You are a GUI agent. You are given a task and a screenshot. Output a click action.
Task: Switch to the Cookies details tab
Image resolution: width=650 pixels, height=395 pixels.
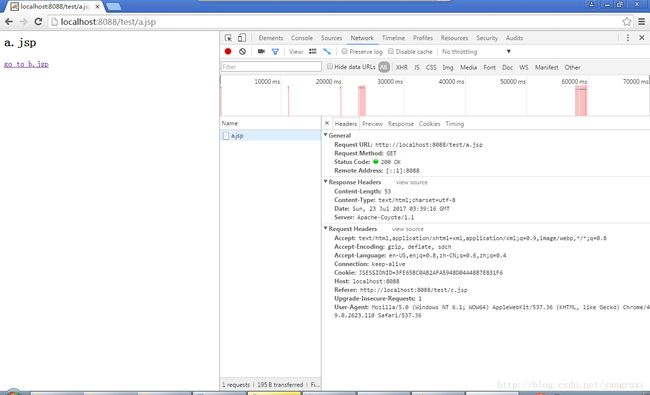429,124
